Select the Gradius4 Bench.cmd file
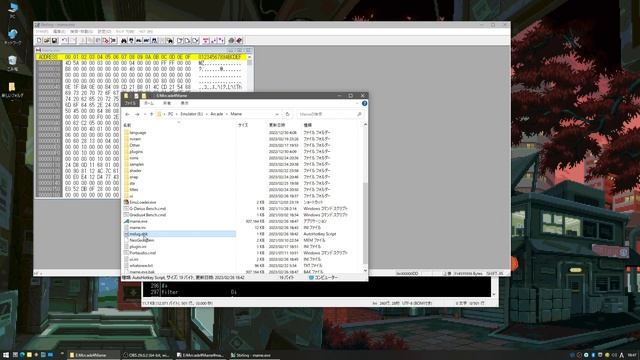 pyautogui.click(x=148, y=215)
